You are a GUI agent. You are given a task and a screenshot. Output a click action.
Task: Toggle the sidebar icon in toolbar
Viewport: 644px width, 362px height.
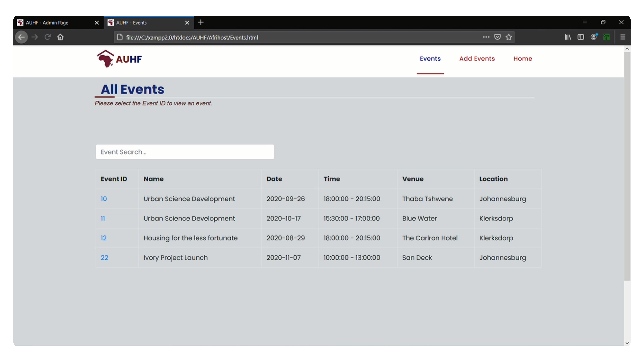pos(581,37)
